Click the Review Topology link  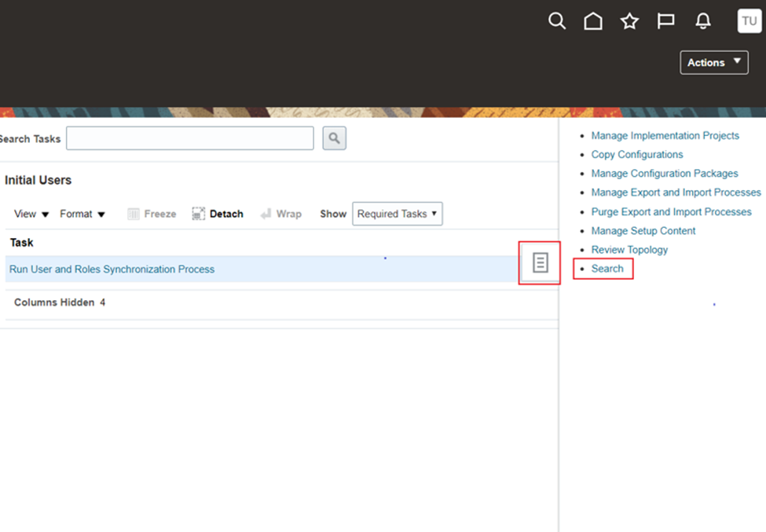point(629,250)
